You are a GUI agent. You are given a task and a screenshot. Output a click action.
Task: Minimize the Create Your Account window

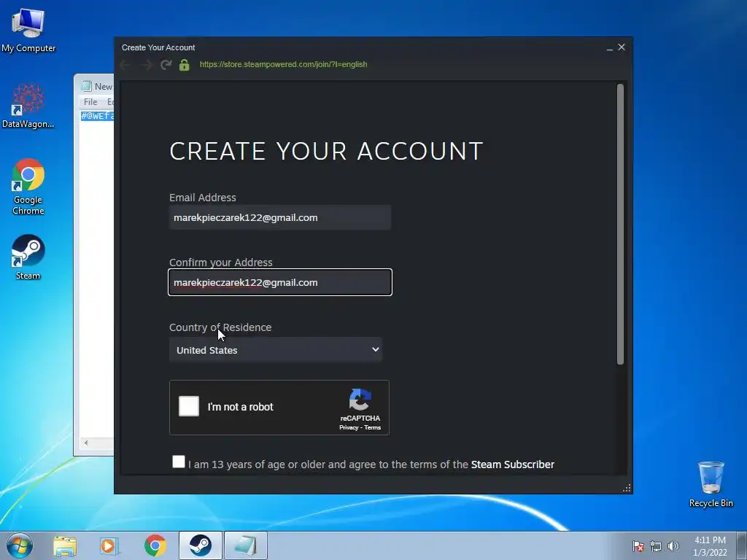tap(610, 47)
